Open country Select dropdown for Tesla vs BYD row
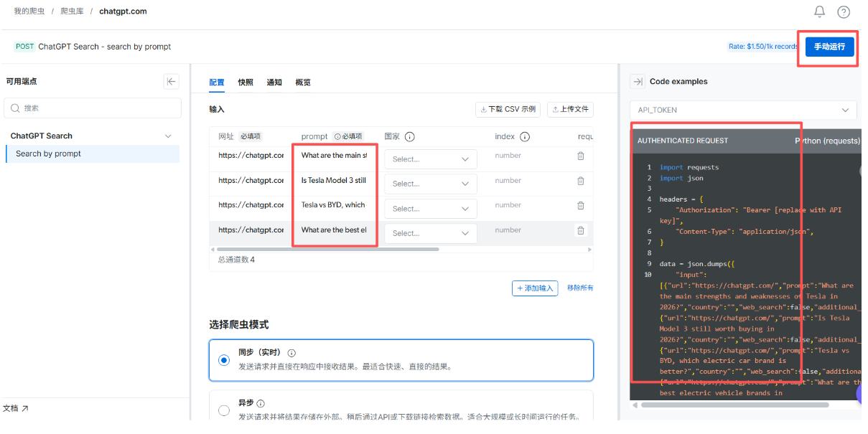The width and height of the screenshot is (868, 434). coord(431,209)
